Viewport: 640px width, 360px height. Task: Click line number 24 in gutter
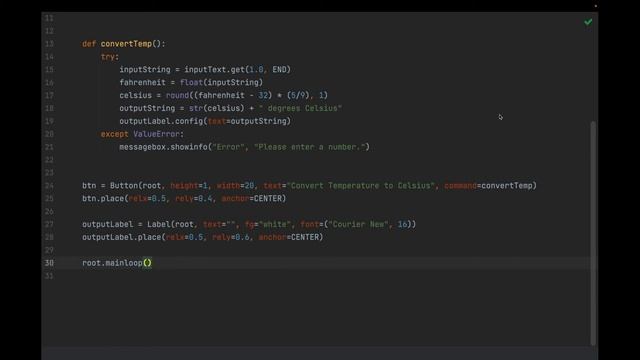(x=49, y=186)
